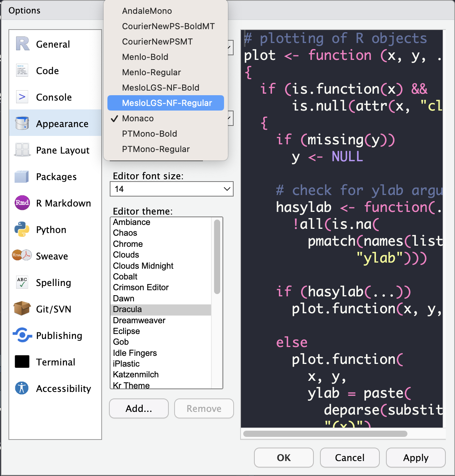Image resolution: width=455 pixels, height=476 pixels.
Task: Select AndaleMono from the font list
Action: 147,11
